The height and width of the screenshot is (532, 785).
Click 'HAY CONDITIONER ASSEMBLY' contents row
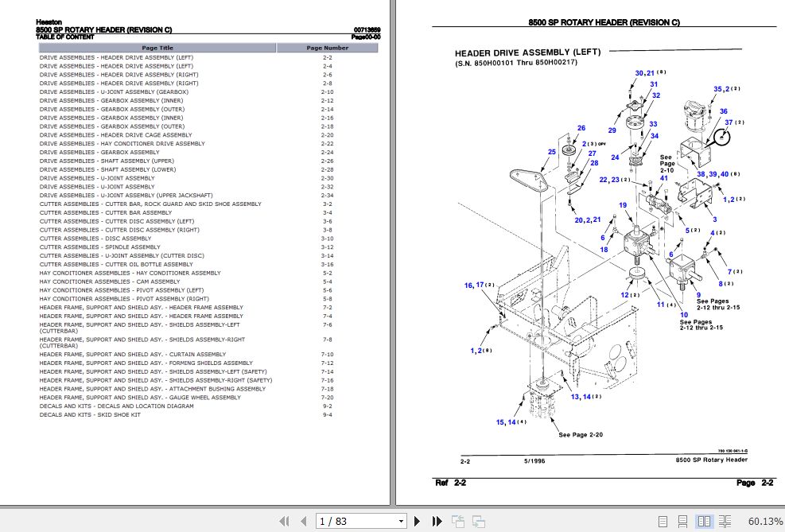click(x=208, y=274)
